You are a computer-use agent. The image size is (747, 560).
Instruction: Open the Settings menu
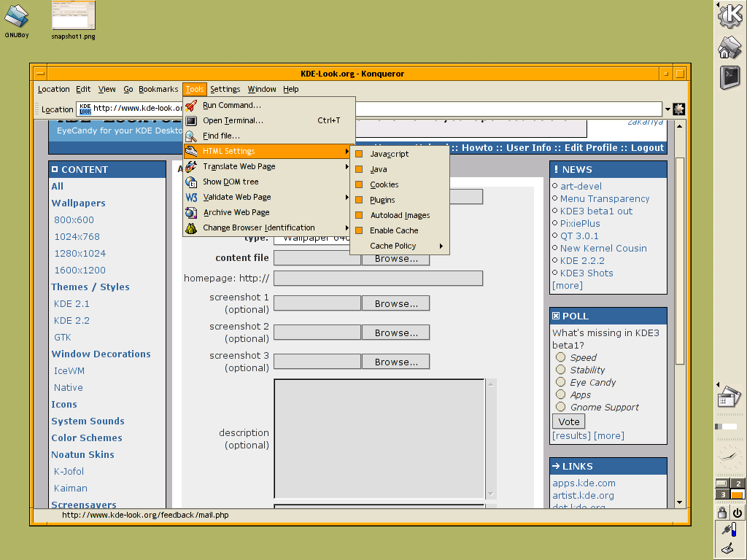click(225, 89)
